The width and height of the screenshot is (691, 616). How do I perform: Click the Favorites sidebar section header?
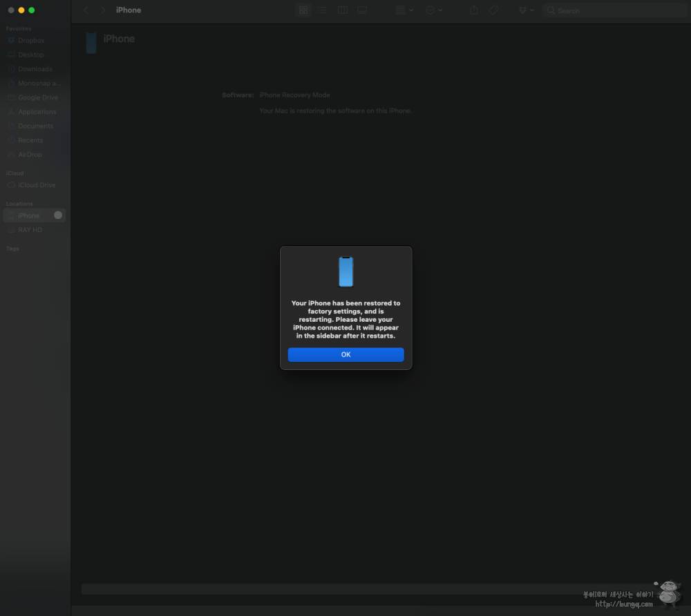[x=19, y=28]
